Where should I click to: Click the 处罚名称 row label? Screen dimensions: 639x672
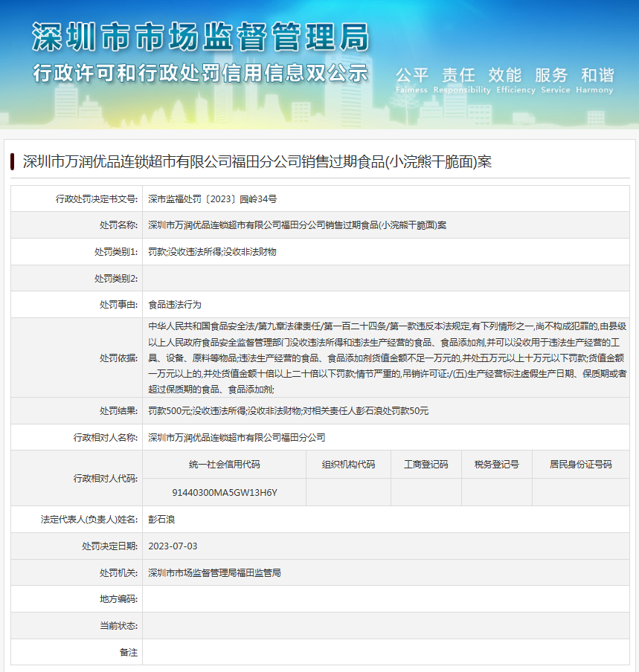pos(119,225)
